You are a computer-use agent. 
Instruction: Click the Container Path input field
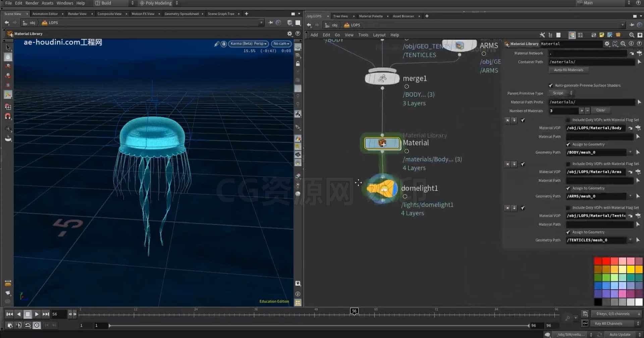pos(592,62)
